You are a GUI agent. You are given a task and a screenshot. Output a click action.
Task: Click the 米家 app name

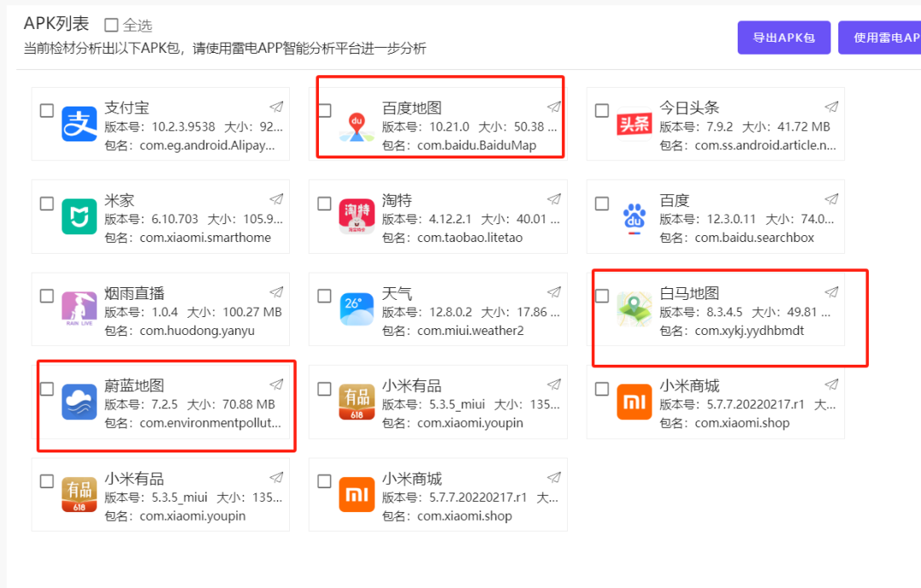click(119, 201)
